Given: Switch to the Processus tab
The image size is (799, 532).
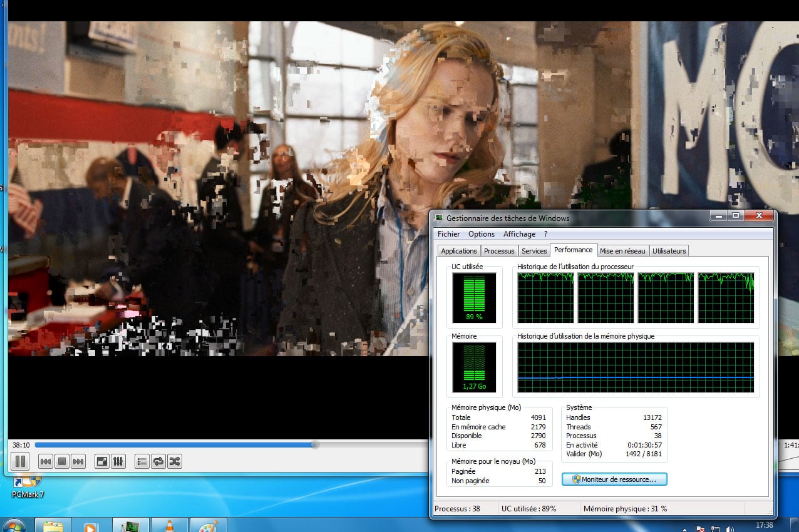Looking at the screenshot, I should 499,251.
